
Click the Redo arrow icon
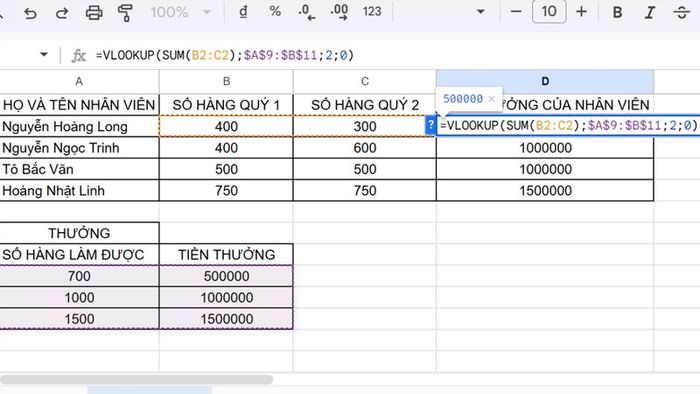tap(62, 13)
